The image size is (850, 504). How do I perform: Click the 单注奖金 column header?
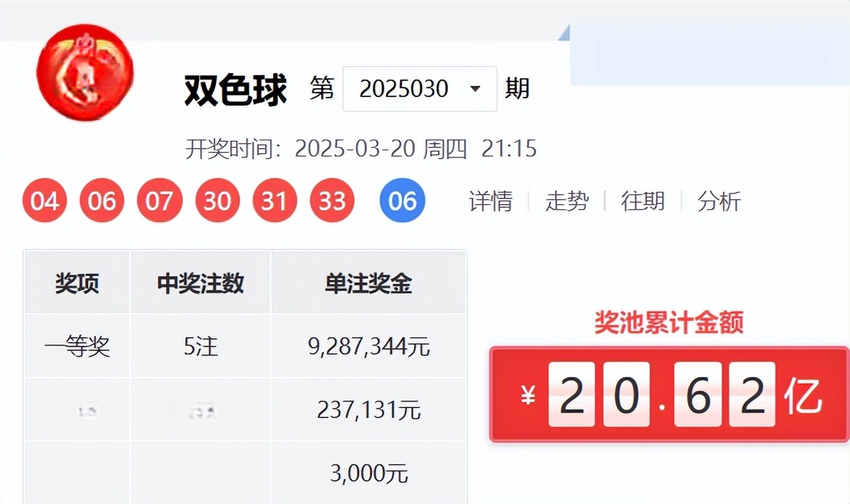(x=368, y=284)
